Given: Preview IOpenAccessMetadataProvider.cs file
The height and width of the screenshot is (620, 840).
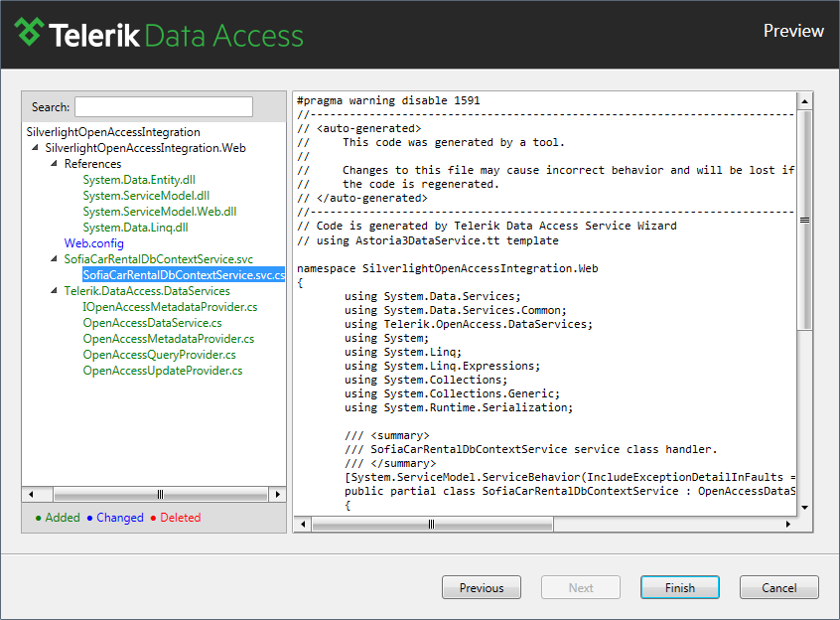Looking at the screenshot, I should coord(170,307).
